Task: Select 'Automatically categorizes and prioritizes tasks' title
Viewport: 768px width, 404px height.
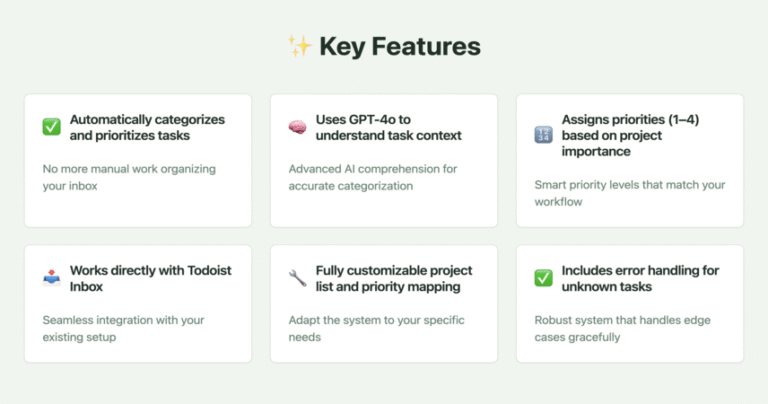Action: click(147, 127)
